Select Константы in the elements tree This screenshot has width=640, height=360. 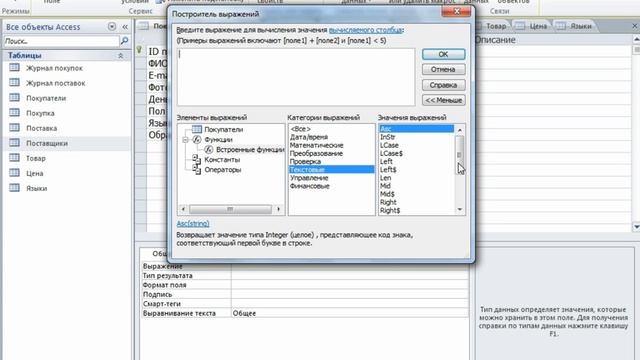pyautogui.click(x=222, y=160)
